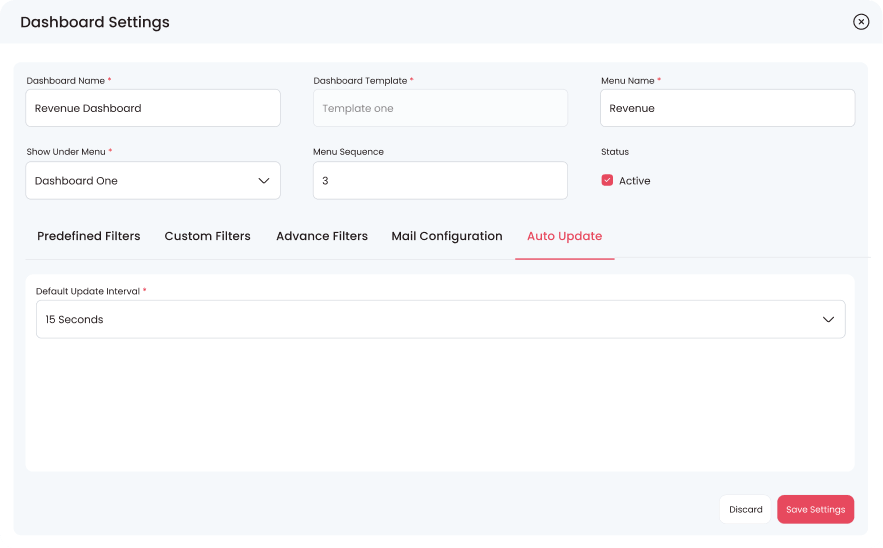This screenshot has width=883, height=548.
Task: Uncheck the Active status checkbox
Action: click(x=607, y=181)
